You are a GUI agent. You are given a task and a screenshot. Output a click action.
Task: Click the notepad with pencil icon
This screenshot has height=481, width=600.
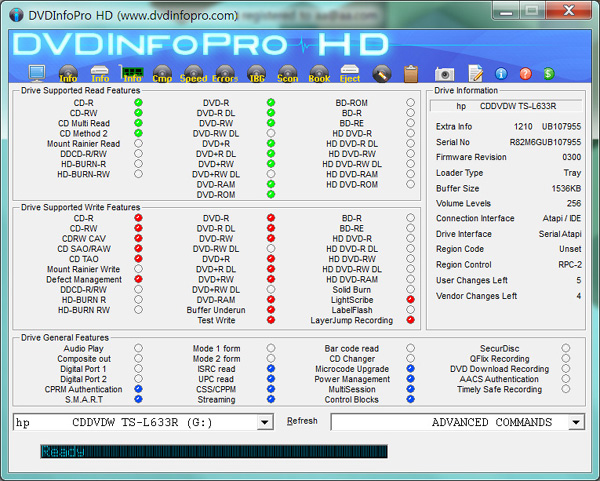point(476,73)
